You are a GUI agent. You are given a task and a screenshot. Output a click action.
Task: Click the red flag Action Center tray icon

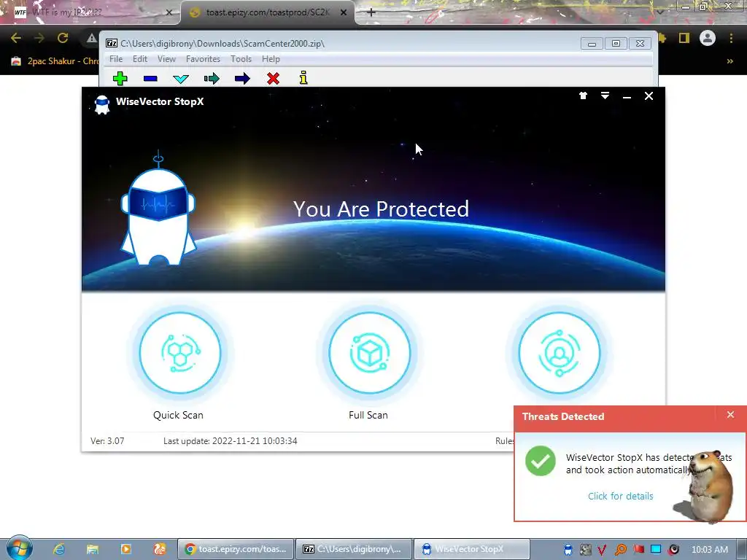[638, 550]
